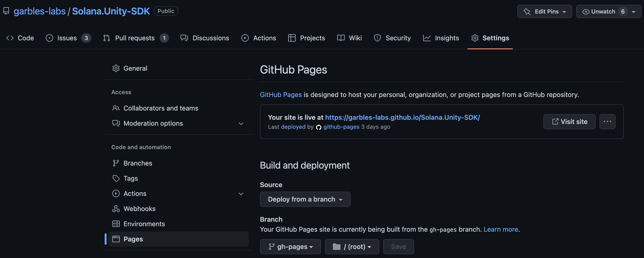Open the GitHub Pages documentation link

point(281,95)
